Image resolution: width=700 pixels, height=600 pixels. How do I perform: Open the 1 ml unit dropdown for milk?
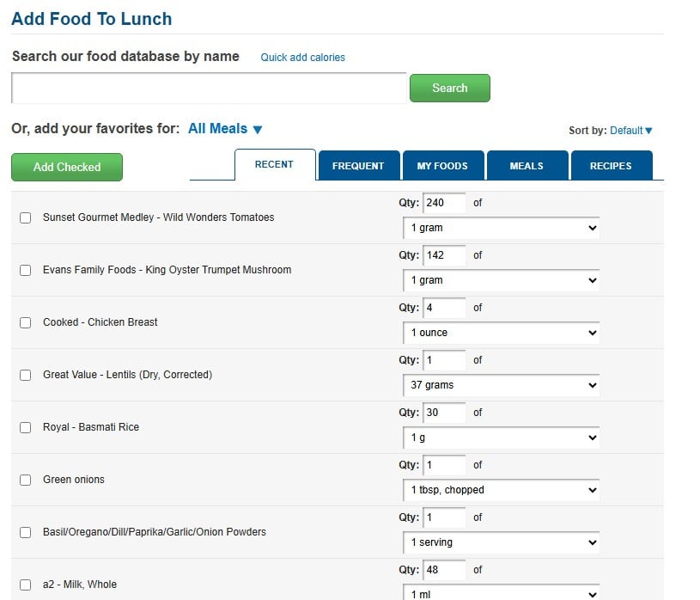pyautogui.click(x=501, y=592)
